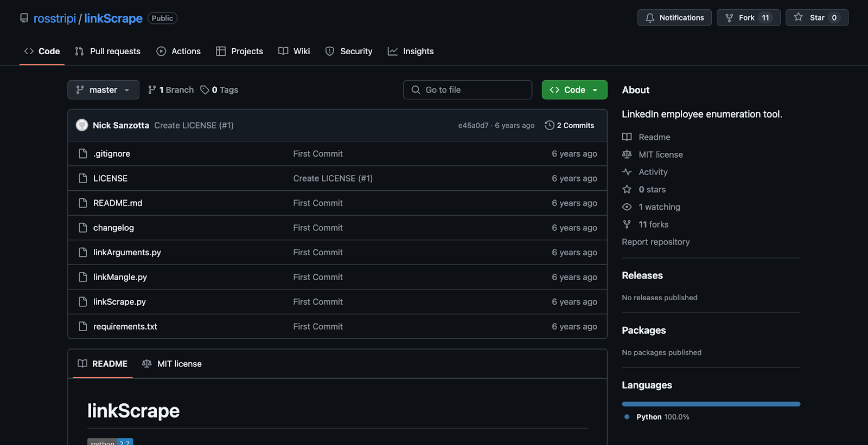Select the MIT license tab below file list

pyautogui.click(x=171, y=364)
